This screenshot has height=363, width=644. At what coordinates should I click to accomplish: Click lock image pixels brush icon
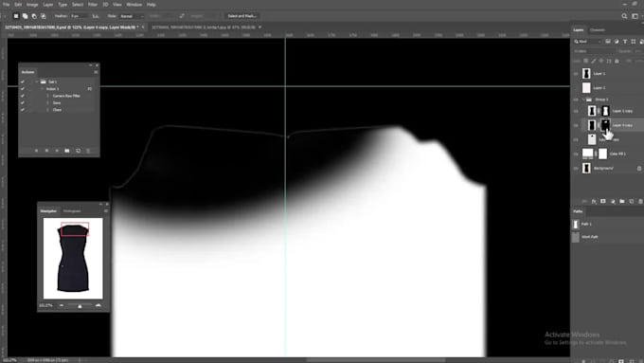(594, 61)
